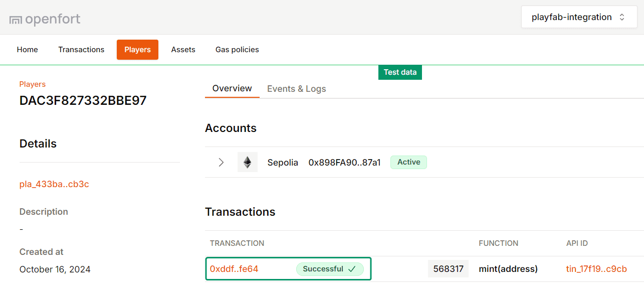Click the Successful transaction status pill
This screenshot has width=644, height=292.
pyautogui.click(x=329, y=269)
